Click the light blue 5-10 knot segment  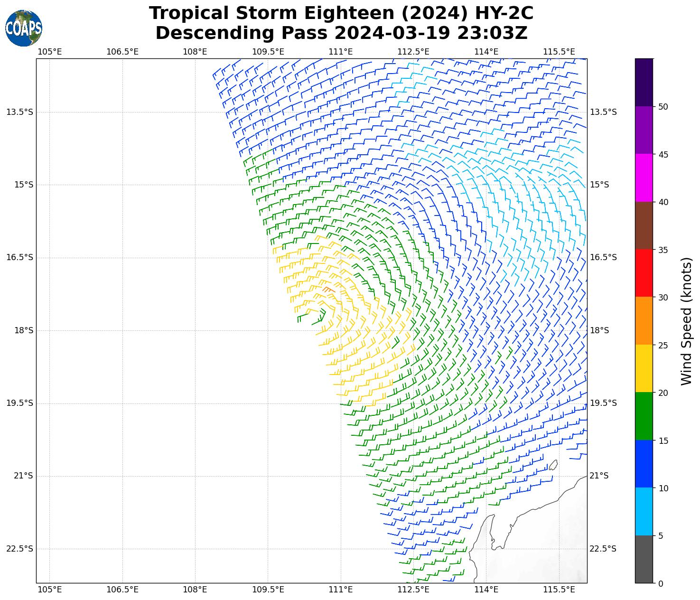tap(644, 512)
